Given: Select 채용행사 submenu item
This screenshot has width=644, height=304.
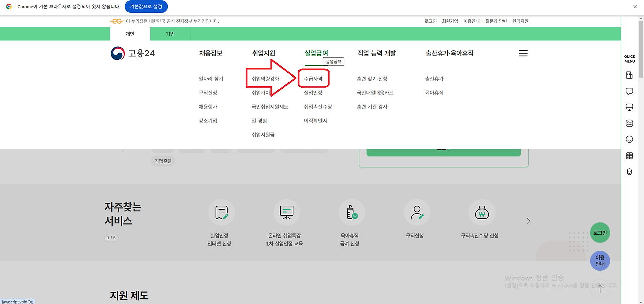Looking at the screenshot, I should [208, 107].
